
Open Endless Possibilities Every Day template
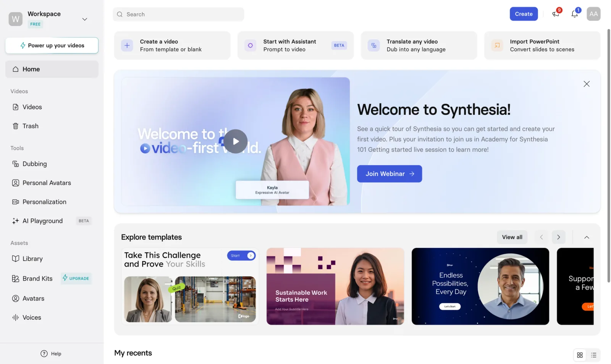pyautogui.click(x=480, y=286)
